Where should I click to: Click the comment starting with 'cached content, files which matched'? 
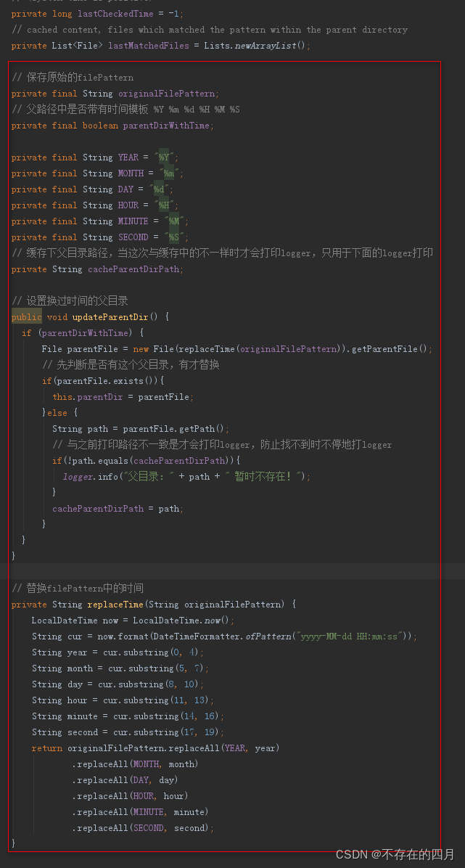coord(209,29)
